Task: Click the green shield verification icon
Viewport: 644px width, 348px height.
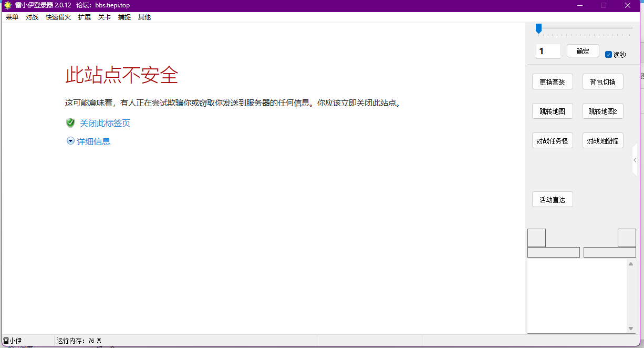Action: point(70,123)
